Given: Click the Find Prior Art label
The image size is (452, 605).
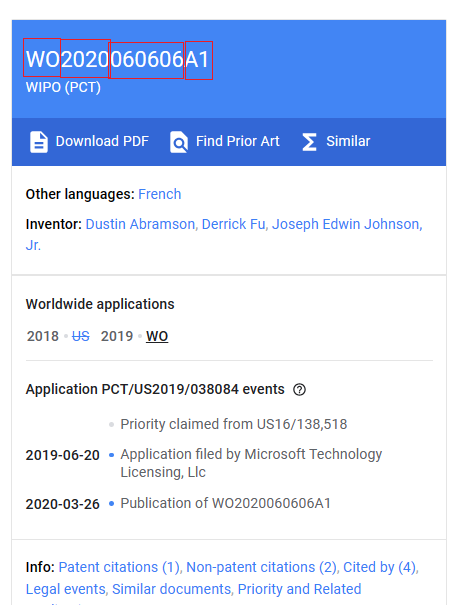Looking at the screenshot, I should pos(237,141).
